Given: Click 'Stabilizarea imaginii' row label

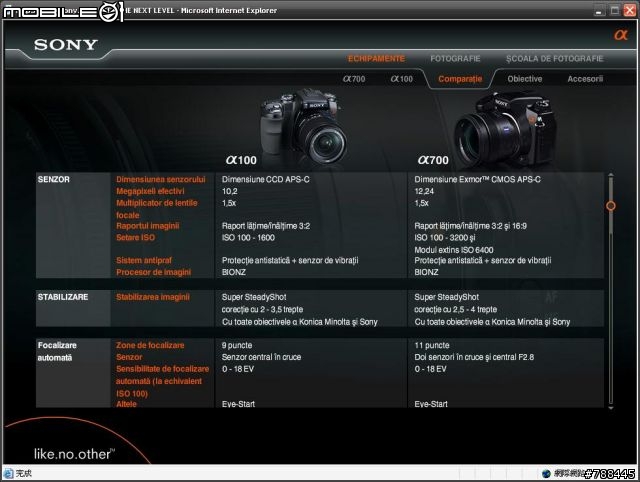Looking at the screenshot, I should pyautogui.click(x=153, y=297).
